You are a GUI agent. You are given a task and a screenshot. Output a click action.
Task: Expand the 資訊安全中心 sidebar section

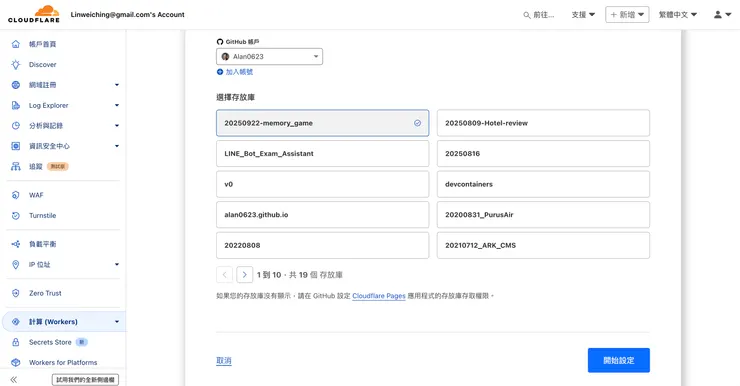pyautogui.click(x=117, y=146)
